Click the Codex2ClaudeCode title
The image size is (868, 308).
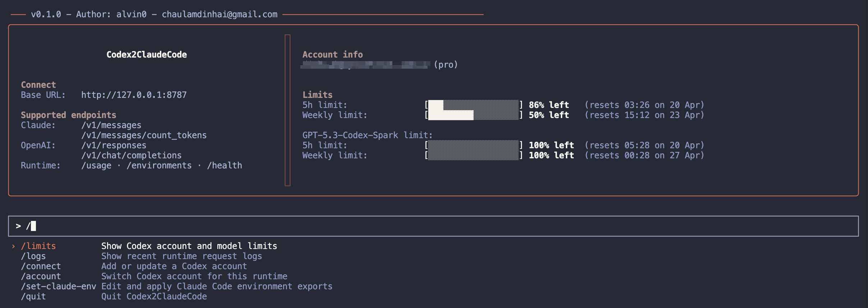[147, 55]
